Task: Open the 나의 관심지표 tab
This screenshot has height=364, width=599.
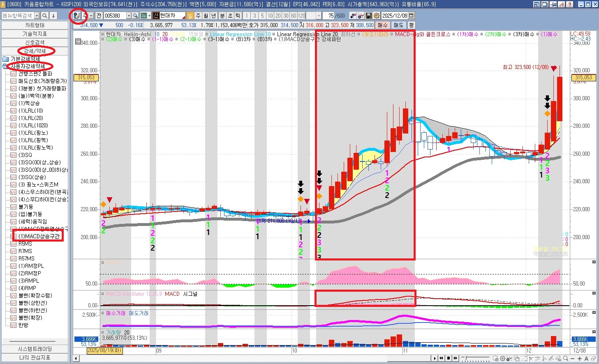Action: 35,357
